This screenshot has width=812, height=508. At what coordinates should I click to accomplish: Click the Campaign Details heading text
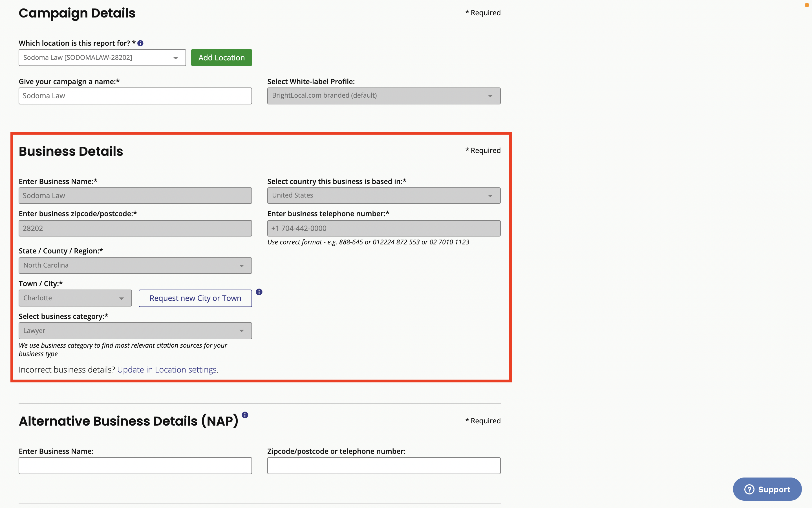coord(77,13)
